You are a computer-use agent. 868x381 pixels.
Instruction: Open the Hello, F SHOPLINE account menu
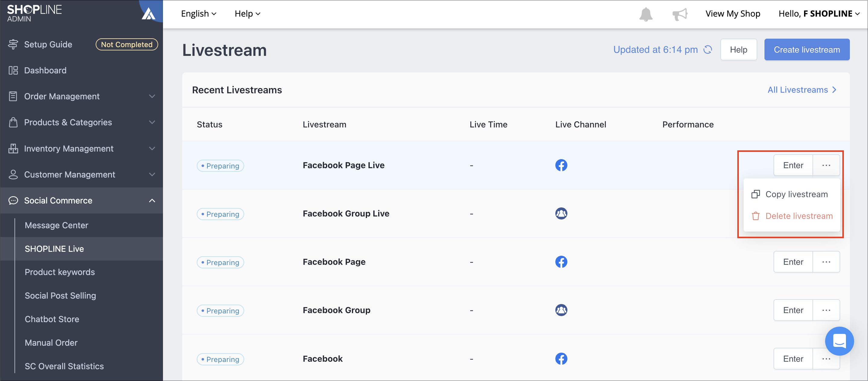(x=819, y=14)
